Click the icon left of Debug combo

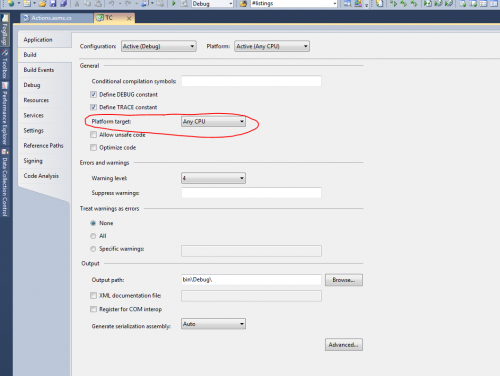point(184,3)
